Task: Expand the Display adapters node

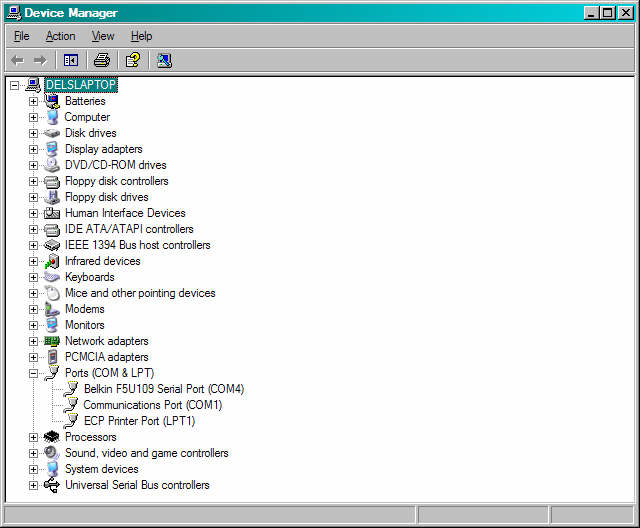Action: click(x=33, y=149)
